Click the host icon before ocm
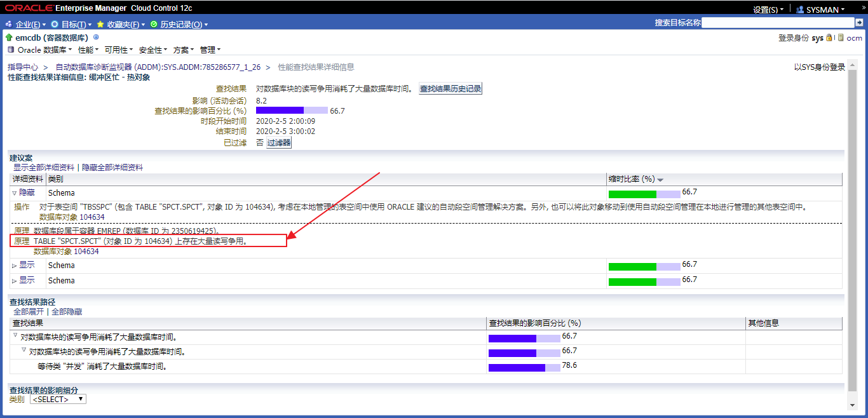Screen dimensions: 868x418 tap(841, 37)
